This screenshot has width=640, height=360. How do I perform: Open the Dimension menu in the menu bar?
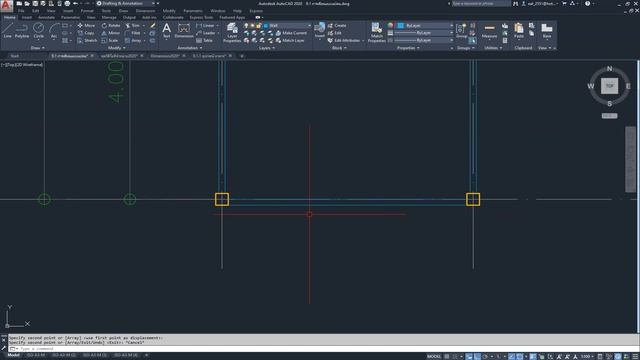pyautogui.click(x=145, y=11)
